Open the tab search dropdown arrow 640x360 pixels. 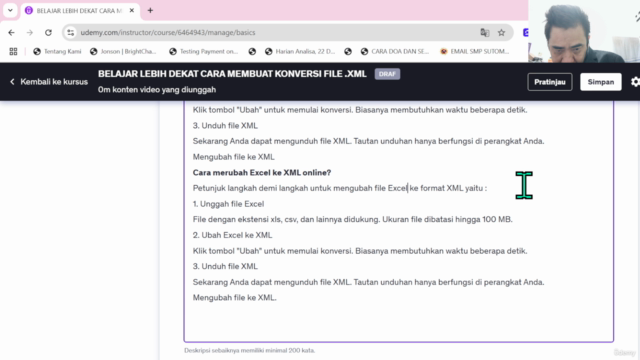click(10, 10)
